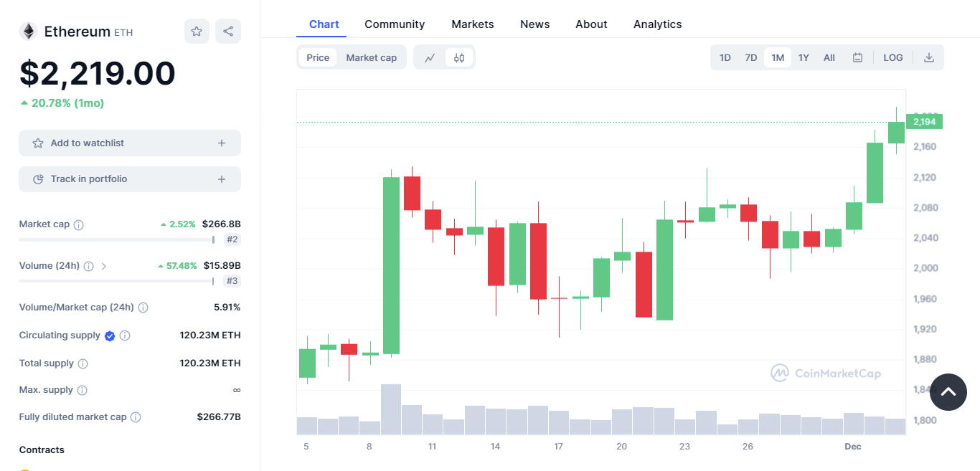This screenshot has width=980, height=471.
Task: Click the $266.77B fully diluted value
Action: (x=219, y=417)
